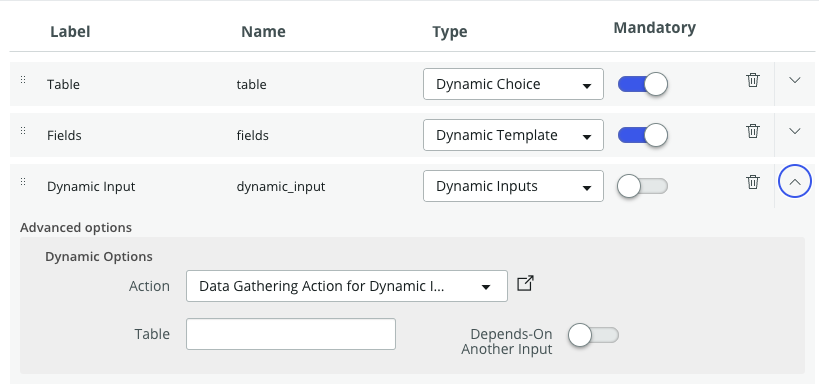
Task: Click the 'Dynamic Input' label text
Action: point(91,186)
